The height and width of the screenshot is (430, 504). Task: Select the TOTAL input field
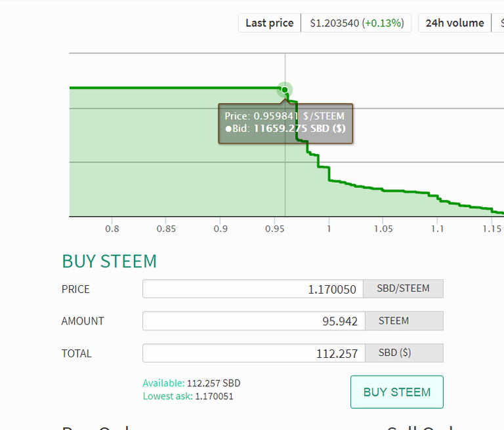[253, 353]
